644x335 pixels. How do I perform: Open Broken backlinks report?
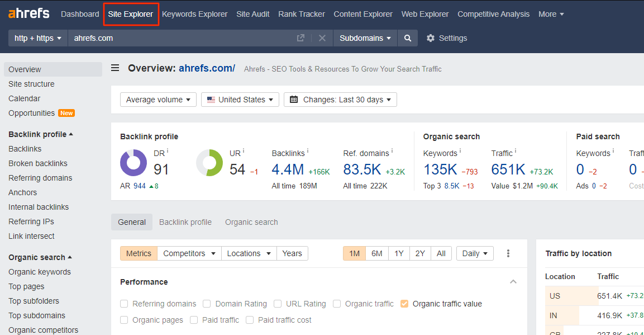coord(38,163)
